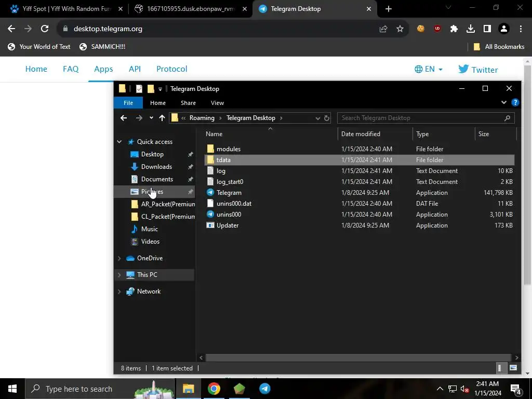The height and width of the screenshot is (399, 532).
Task: Switch to details view layout icon
Action: [499, 368]
